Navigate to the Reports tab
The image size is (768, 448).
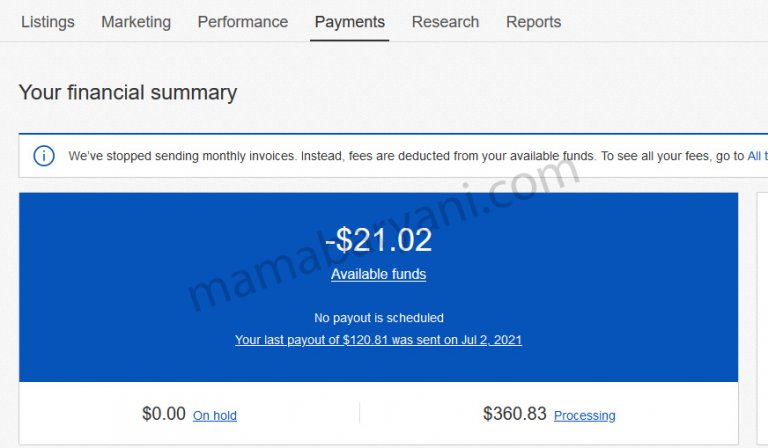click(x=533, y=22)
